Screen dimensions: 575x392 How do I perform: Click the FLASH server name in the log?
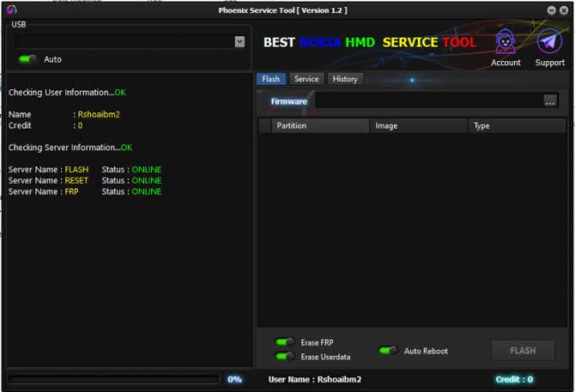point(76,169)
